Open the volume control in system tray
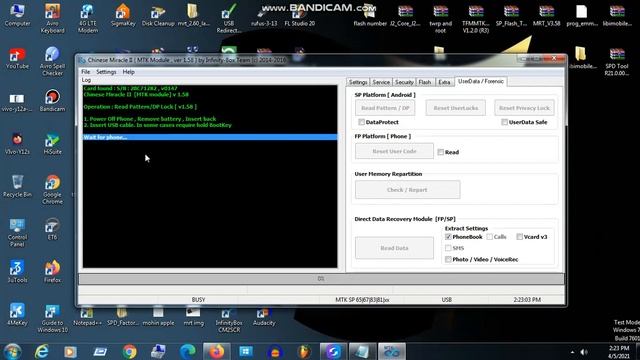 (584, 352)
